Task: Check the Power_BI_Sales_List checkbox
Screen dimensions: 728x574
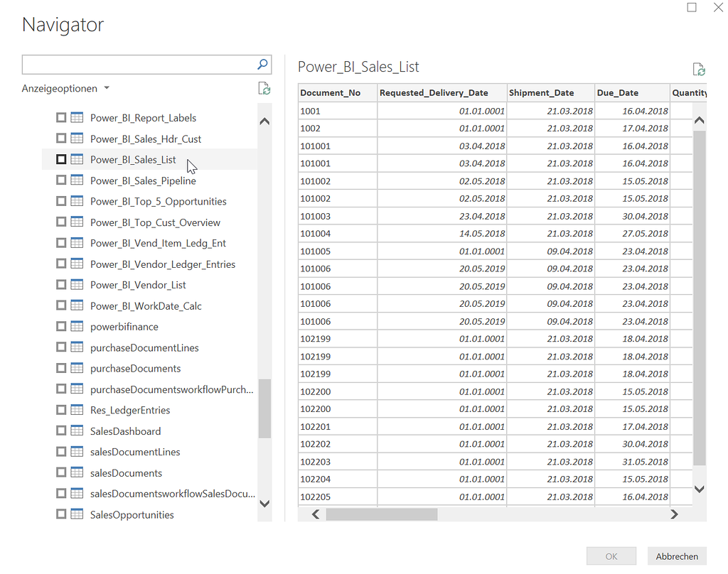Action: click(61, 159)
